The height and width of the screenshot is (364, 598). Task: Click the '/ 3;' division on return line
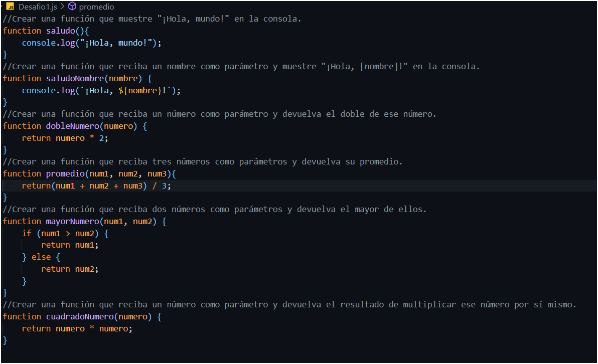162,186
